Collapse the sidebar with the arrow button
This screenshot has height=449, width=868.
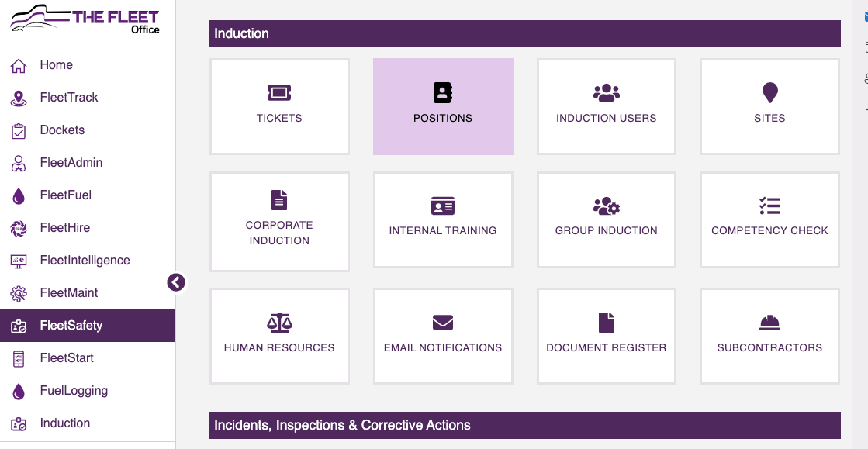[x=176, y=282]
